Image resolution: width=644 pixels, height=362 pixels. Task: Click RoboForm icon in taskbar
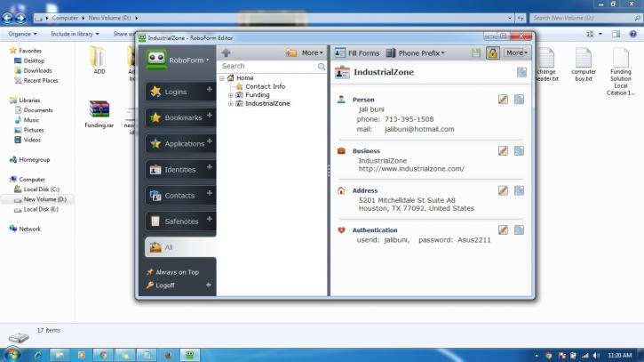[189, 355]
